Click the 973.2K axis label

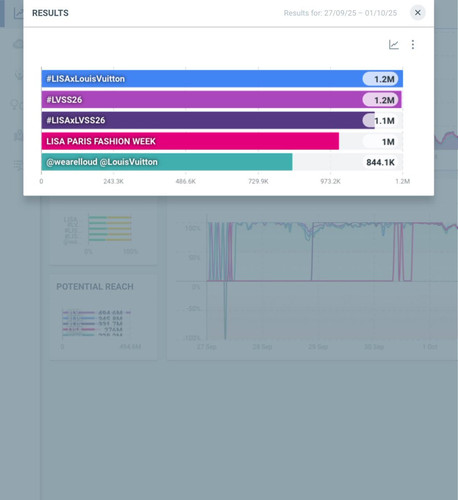pos(330,181)
